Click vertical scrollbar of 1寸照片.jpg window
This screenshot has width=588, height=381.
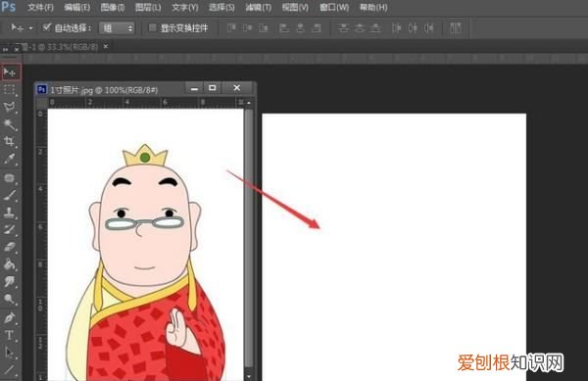click(249, 238)
